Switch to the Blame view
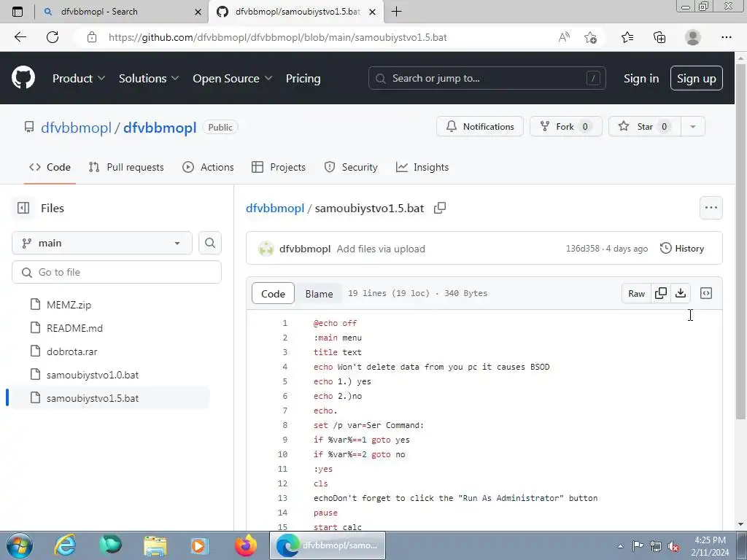 click(319, 294)
